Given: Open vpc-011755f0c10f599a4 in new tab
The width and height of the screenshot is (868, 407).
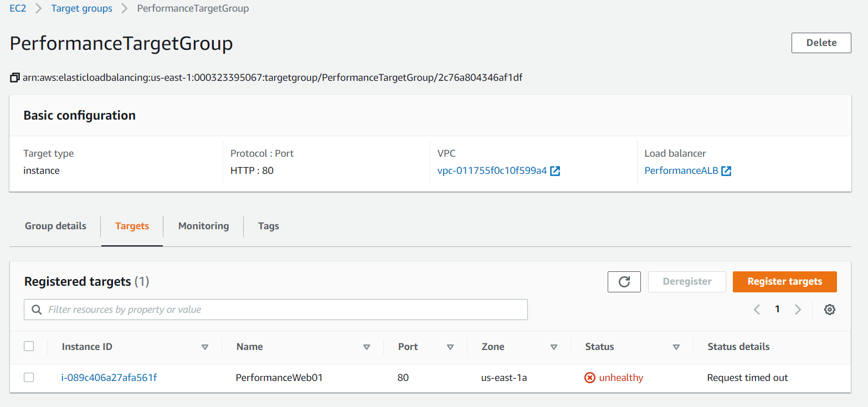Looking at the screenshot, I should 554,171.
